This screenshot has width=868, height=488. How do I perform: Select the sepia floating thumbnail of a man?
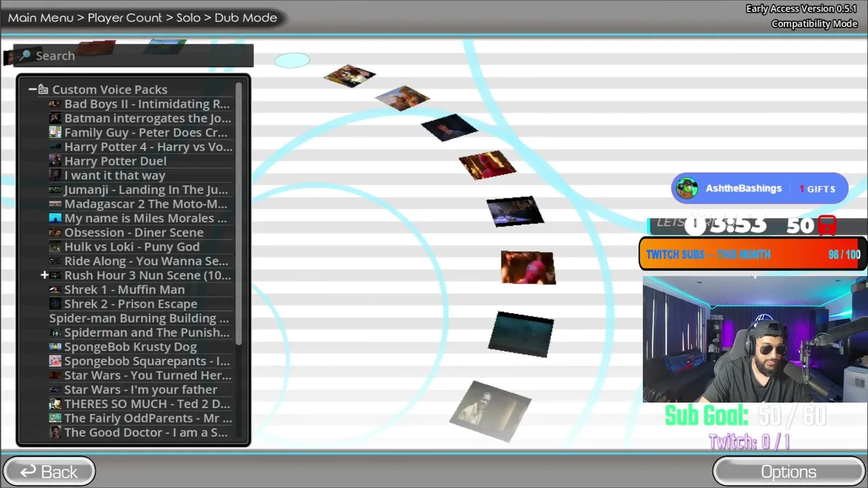coord(490,411)
